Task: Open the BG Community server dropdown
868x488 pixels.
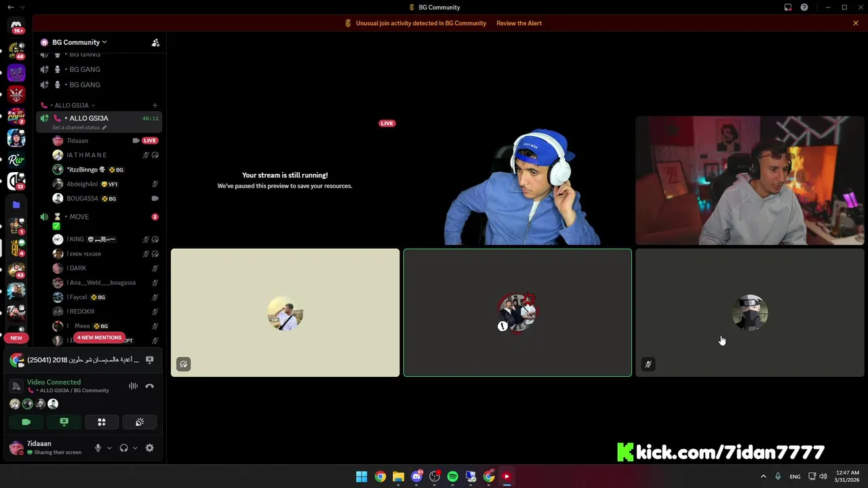Action: click(79, 42)
